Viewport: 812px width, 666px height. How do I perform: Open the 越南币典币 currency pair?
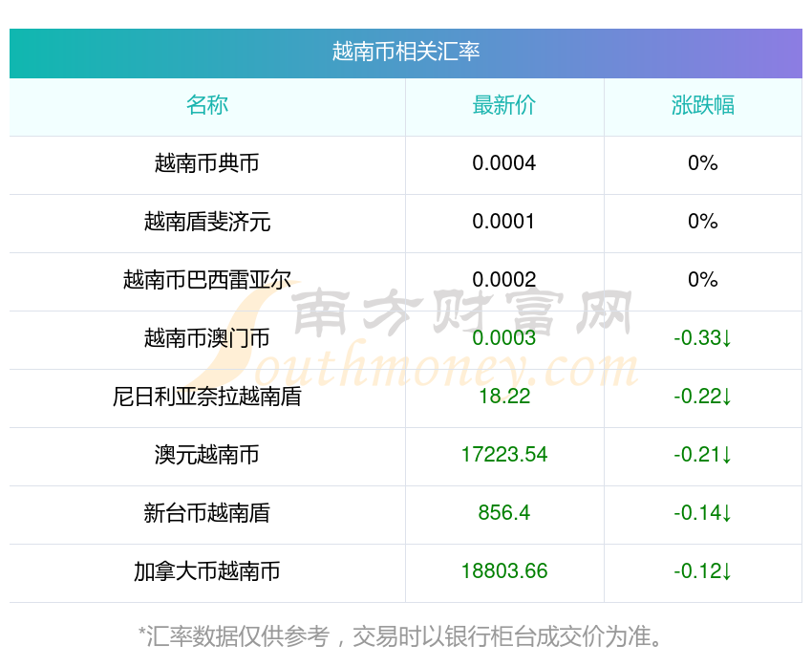[207, 163]
